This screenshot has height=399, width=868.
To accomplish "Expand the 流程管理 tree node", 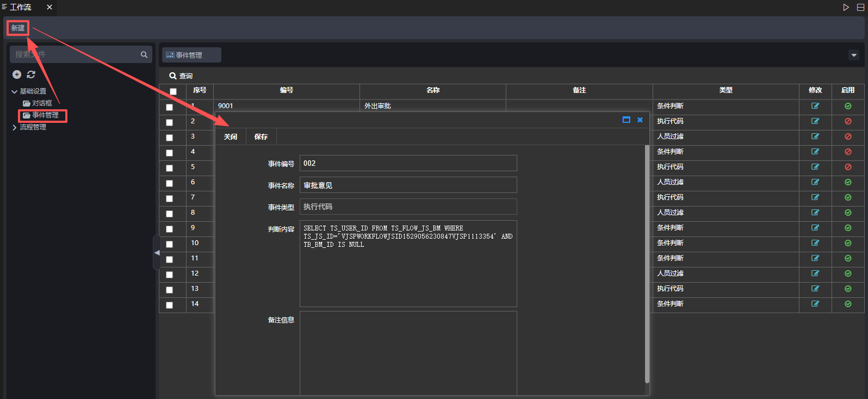I will point(14,127).
